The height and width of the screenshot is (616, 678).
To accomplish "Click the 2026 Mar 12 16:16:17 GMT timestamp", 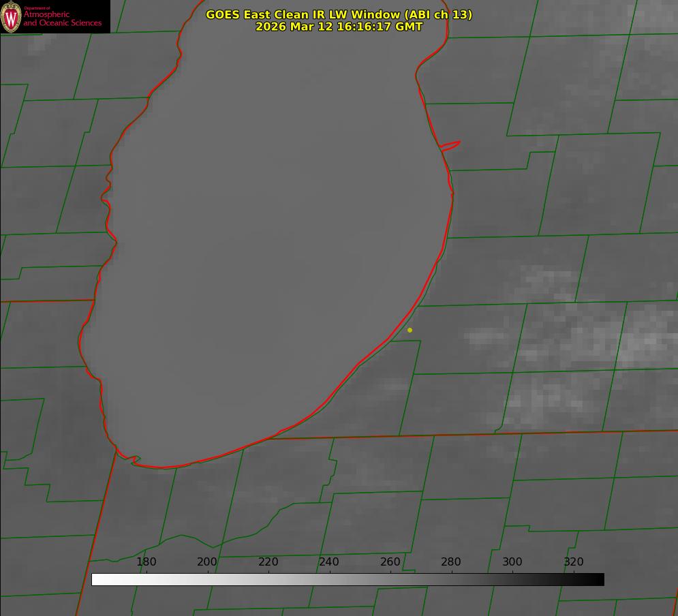I will point(339,27).
